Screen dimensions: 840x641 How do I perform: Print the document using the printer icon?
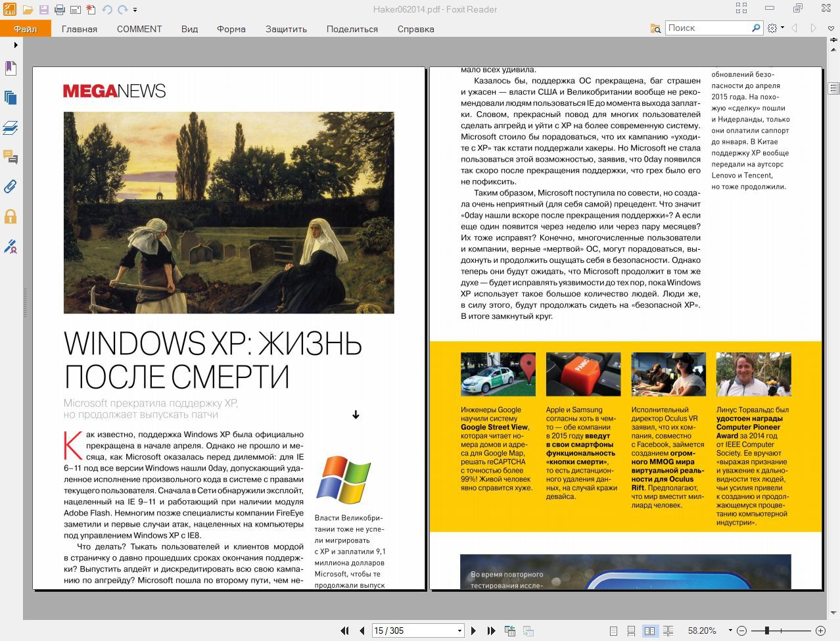60,10
